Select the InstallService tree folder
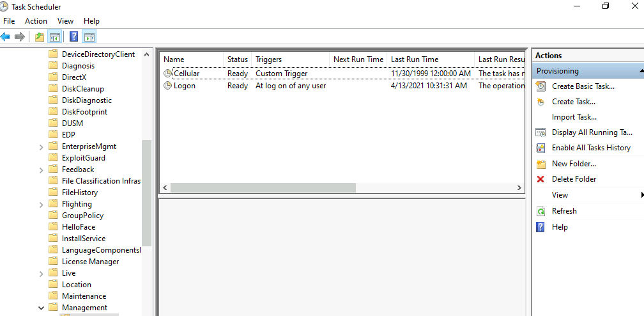The width and height of the screenshot is (644, 316). point(84,239)
